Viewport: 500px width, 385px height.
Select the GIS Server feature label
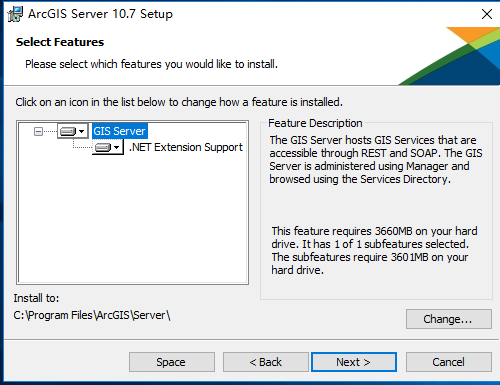coord(119,131)
